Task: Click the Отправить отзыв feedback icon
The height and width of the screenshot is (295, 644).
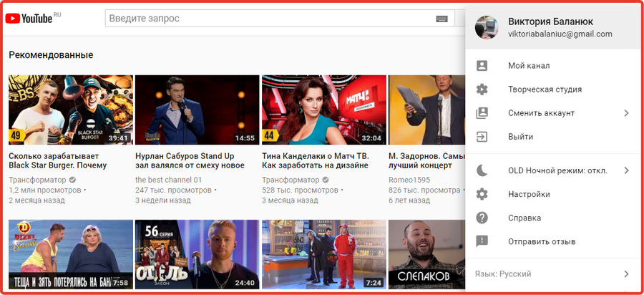Action: tap(482, 241)
